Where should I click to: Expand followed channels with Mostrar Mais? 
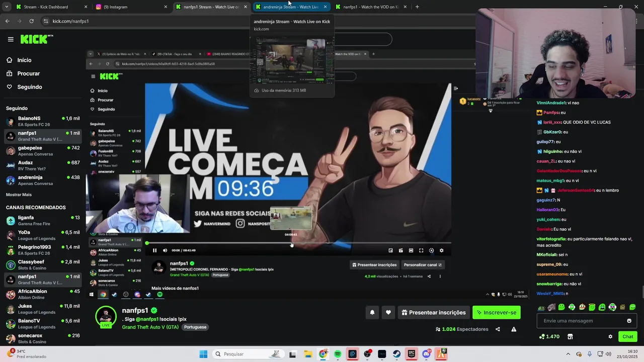pyautogui.click(x=19, y=195)
